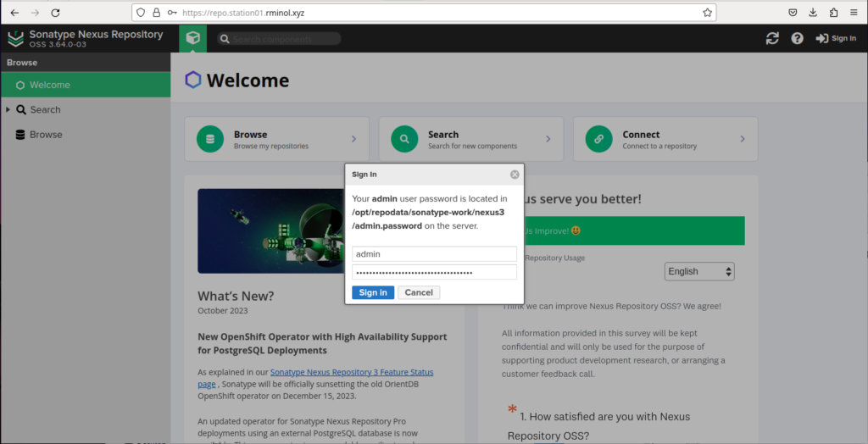Click the chevron on the Browse card
The width and height of the screenshot is (868, 444).
[353, 139]
